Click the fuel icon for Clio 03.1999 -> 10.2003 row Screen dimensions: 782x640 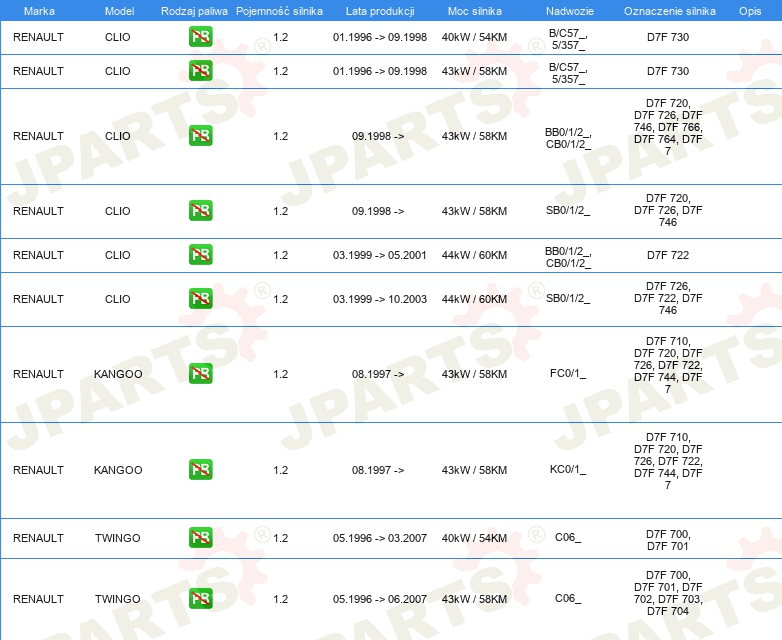pos(200,299)
